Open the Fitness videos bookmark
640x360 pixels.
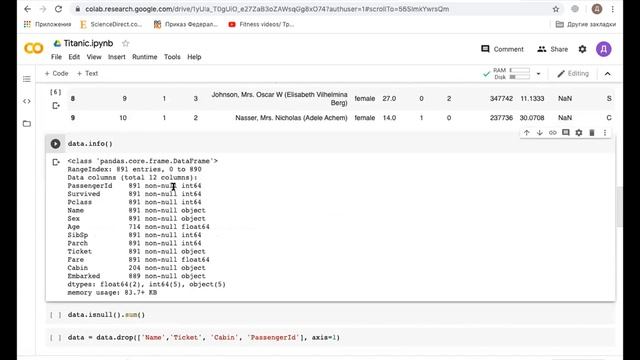click(x=261, y=24)
